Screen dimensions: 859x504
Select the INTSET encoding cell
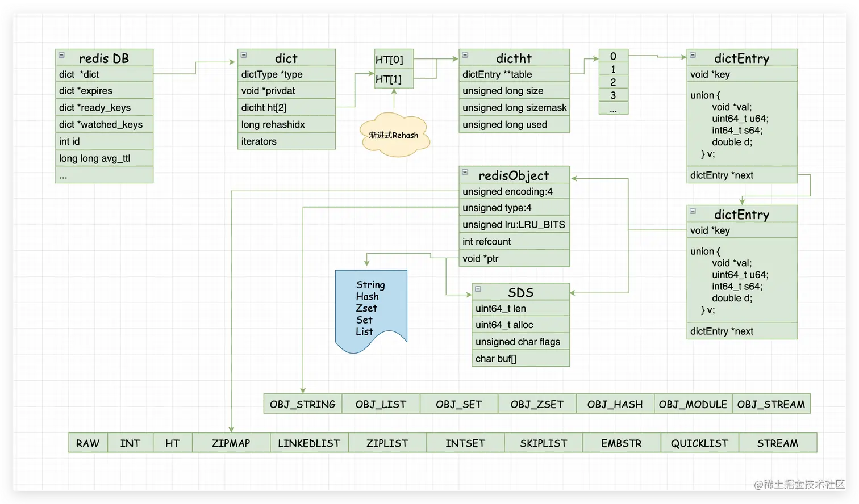pos(465,443)
